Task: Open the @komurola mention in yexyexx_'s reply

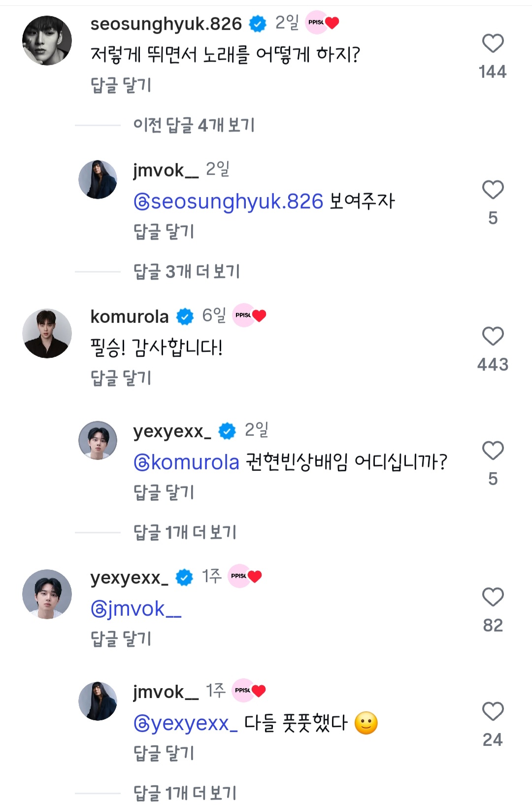Action: (186, 462)
